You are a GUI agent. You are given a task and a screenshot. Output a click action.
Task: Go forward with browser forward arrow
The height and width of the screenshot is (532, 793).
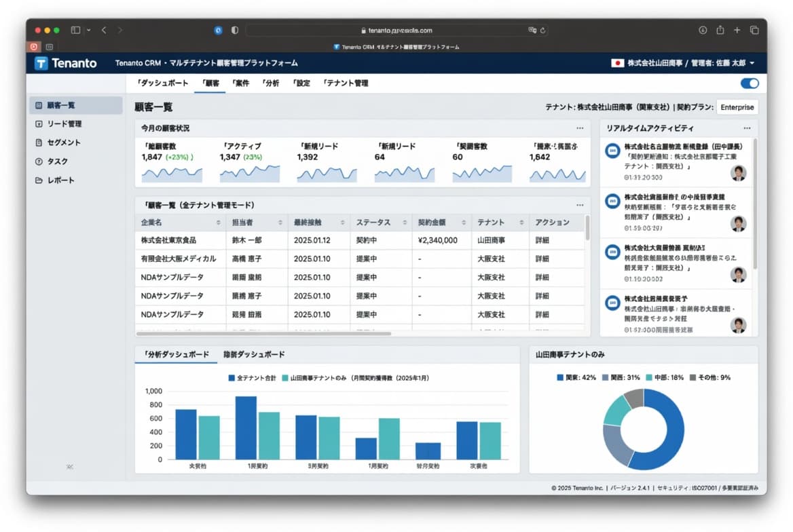[x=120, y=31]
